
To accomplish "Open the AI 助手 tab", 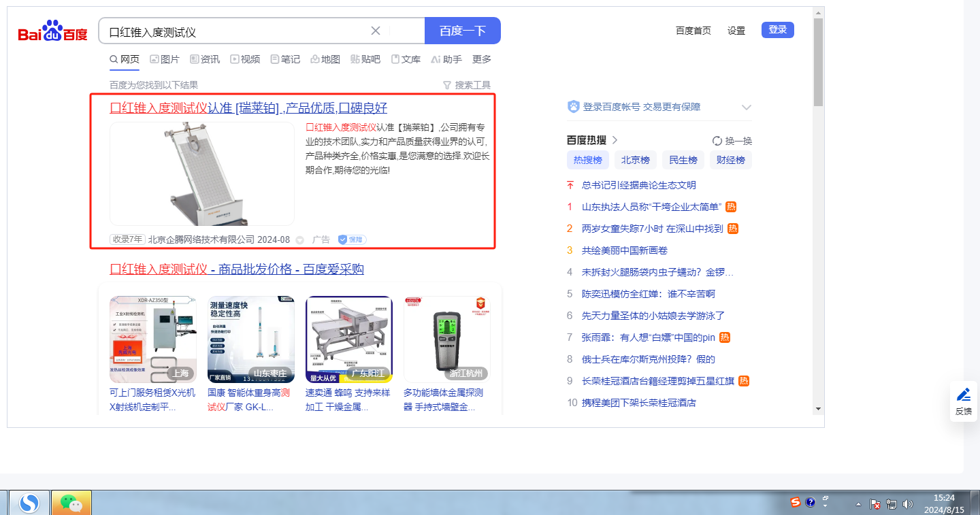I will pos(446,59).
